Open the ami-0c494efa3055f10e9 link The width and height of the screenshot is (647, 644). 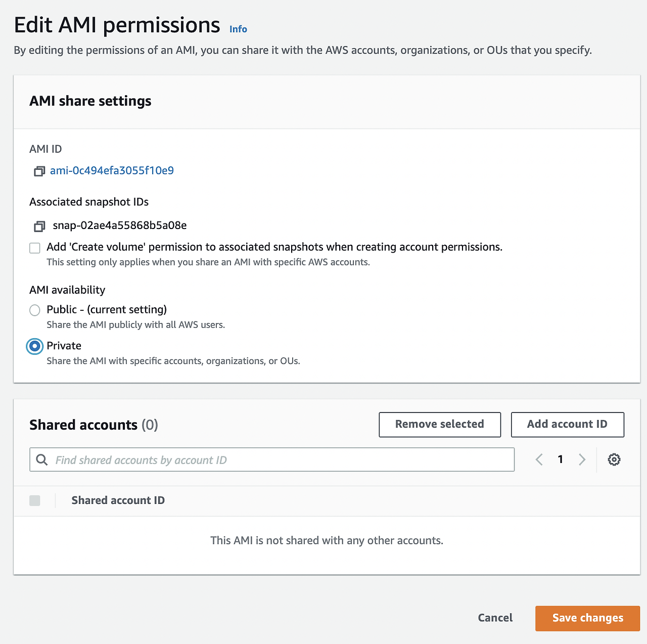pyautogui.click(x=112, y=171)
